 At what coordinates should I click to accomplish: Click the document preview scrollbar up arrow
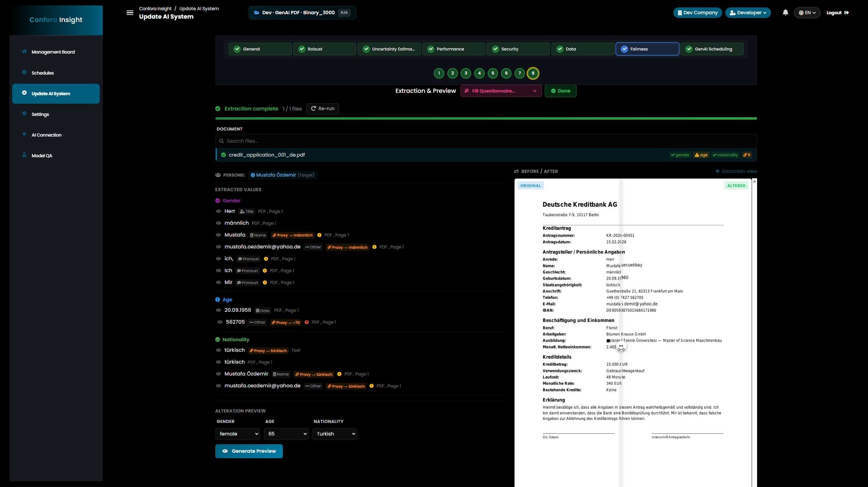click(754, 181)
